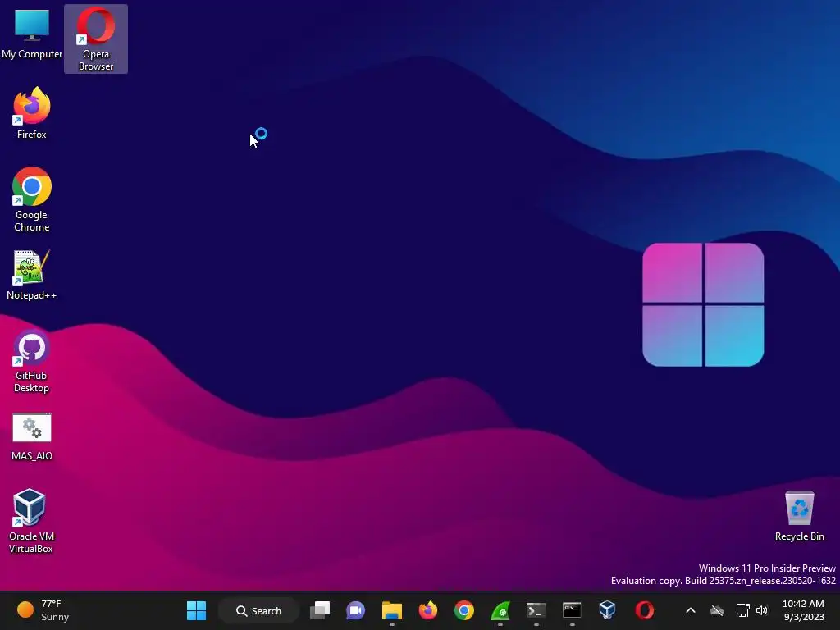Screen dimensions: 840x630
Task: Open File Explorer from the taskbar
Action: tap(391, 610)
